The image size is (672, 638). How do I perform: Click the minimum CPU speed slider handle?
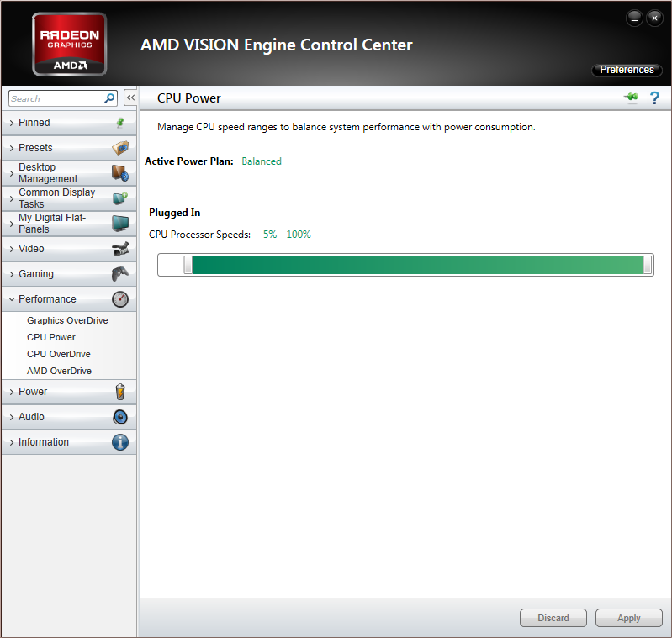click(x=188, y=265)
